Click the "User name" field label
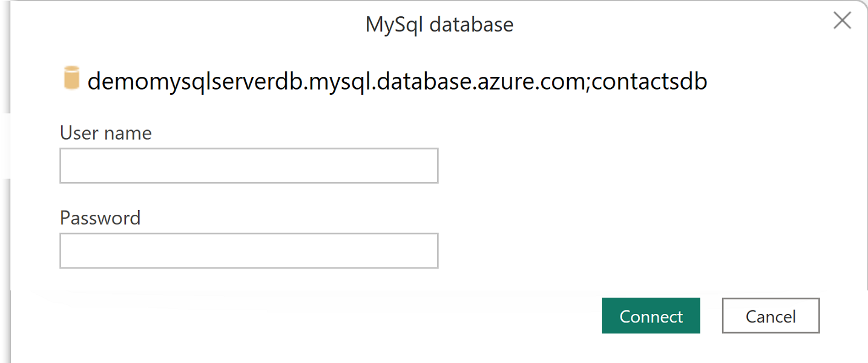This screenshot has width=868, height=363. [x=106, y=133]
